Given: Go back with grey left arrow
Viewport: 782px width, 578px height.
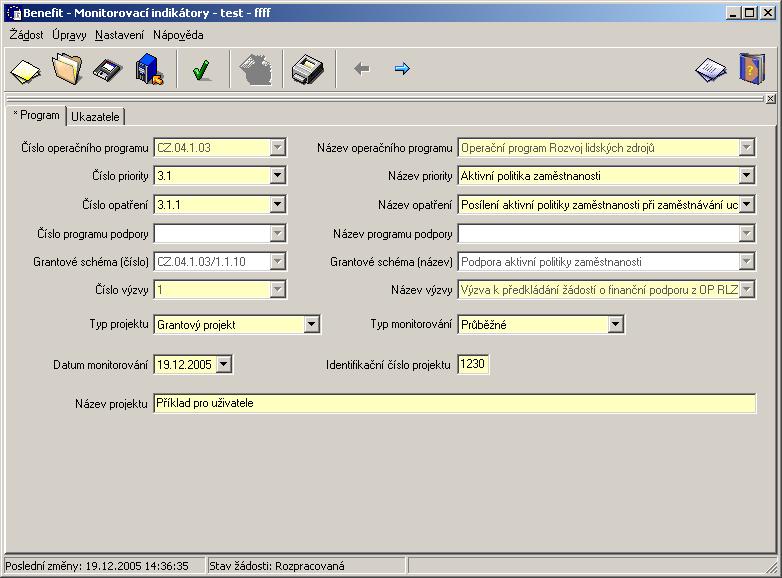Looking at the screenshot, I should (362, 69).
